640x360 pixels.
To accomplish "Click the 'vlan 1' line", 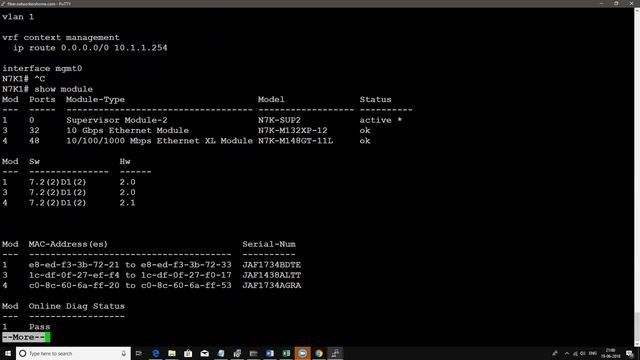I will [18, 17].
